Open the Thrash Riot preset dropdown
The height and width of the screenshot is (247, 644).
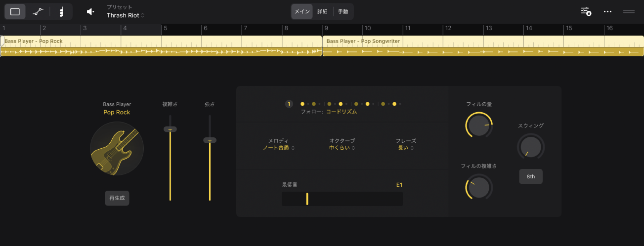point(126,15)
